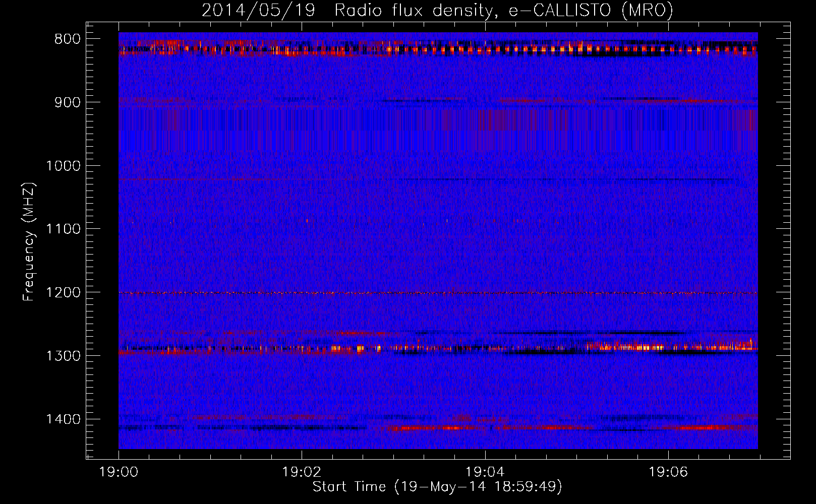Click the 1400 frequency tick label
Viewport: 816px width, 504px height.
[x=63, y=419]
